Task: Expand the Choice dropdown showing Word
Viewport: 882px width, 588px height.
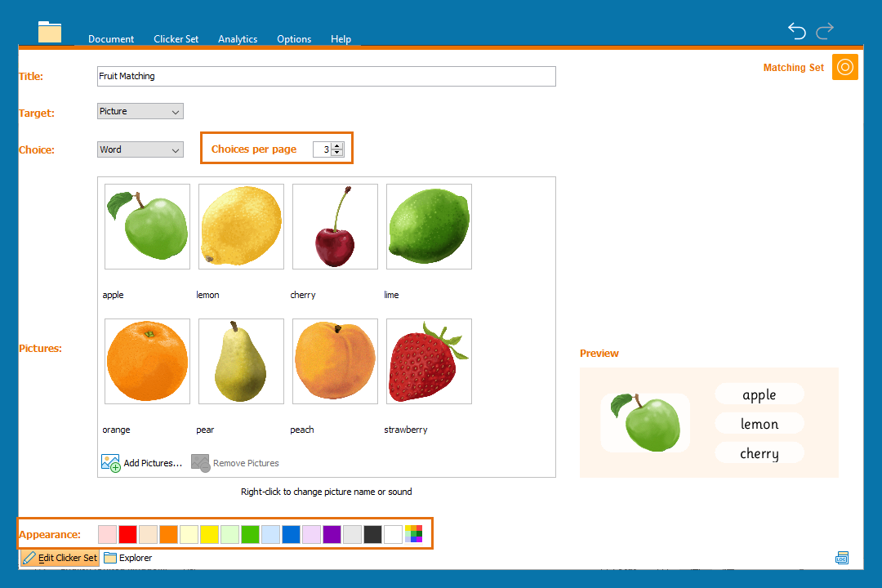Action: coord(140,149)
